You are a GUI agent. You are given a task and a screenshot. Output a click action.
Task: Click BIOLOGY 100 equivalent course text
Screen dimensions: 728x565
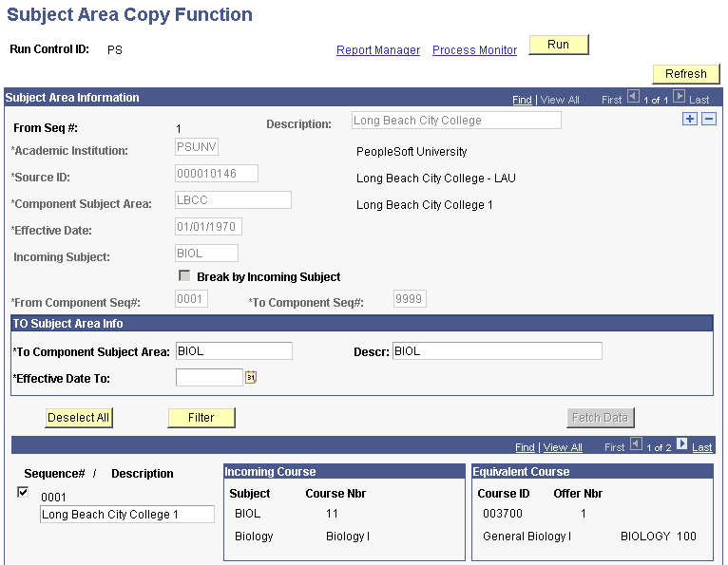(x=659, y=537)
